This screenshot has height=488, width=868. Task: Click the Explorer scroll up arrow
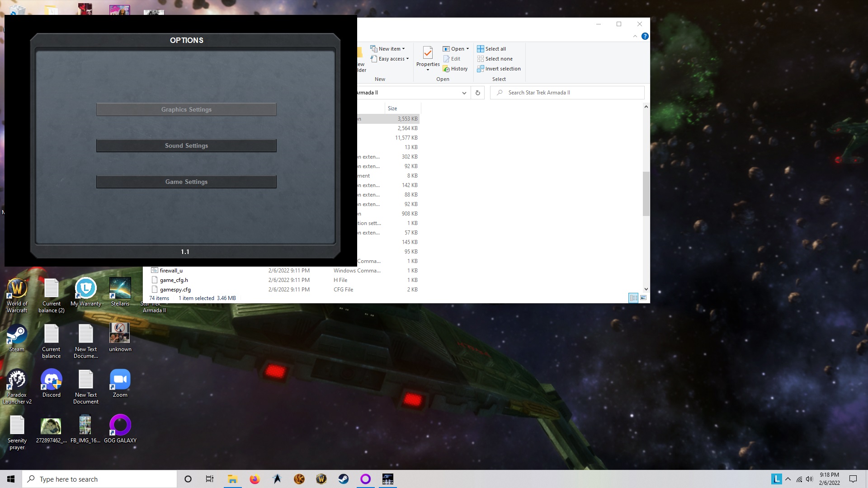point(646,107)
